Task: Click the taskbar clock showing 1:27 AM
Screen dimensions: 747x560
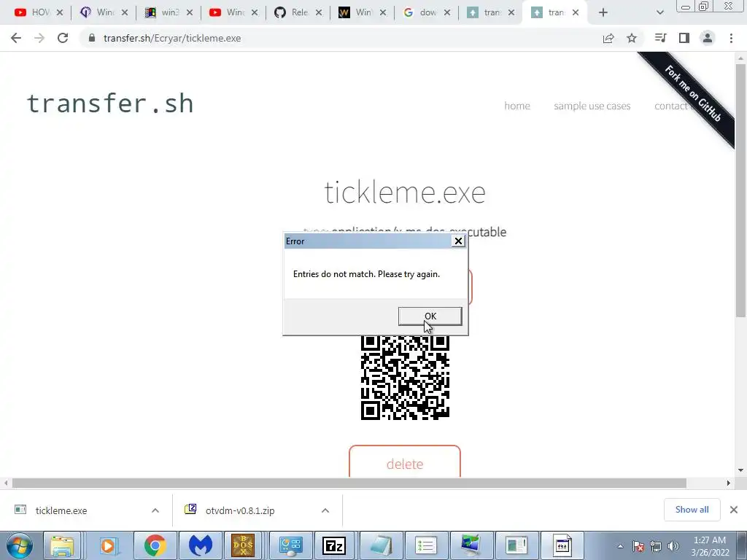Action: click(x=710, y=546)
